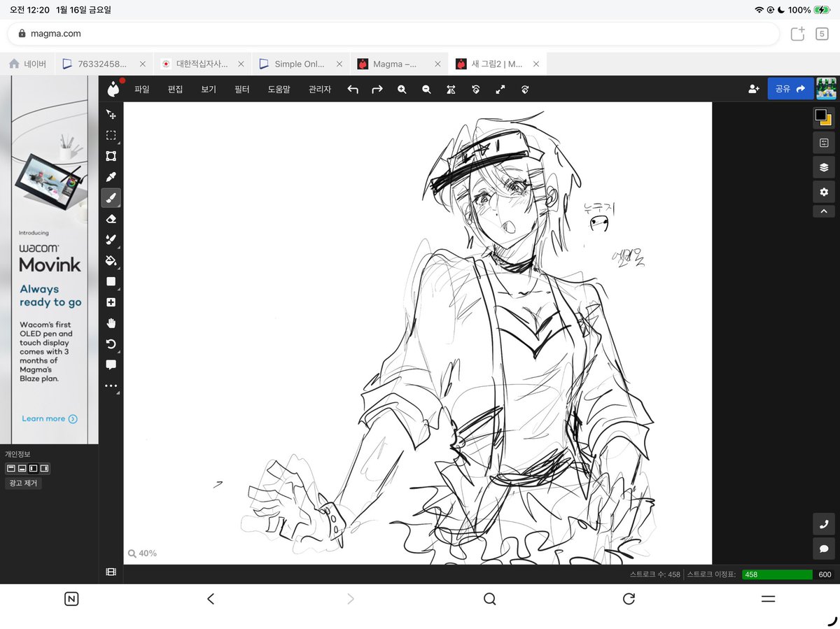The image size is (840, 629).
Task: Open the Magma logo home menu
Action: (x=113, y=89)
